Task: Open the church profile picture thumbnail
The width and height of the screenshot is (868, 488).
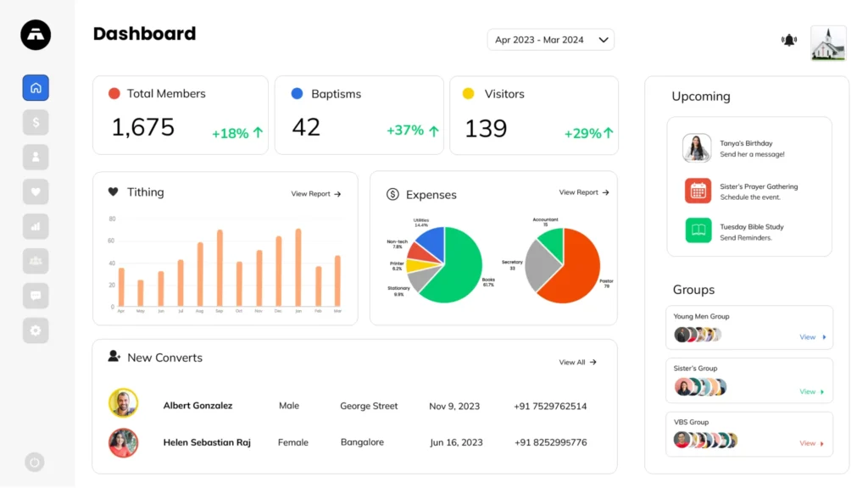Action: tap(828, 42)
